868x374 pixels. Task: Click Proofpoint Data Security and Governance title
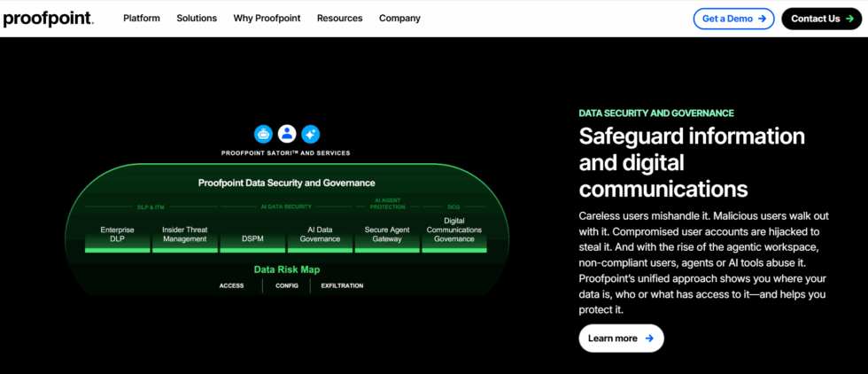pos(287,183)
